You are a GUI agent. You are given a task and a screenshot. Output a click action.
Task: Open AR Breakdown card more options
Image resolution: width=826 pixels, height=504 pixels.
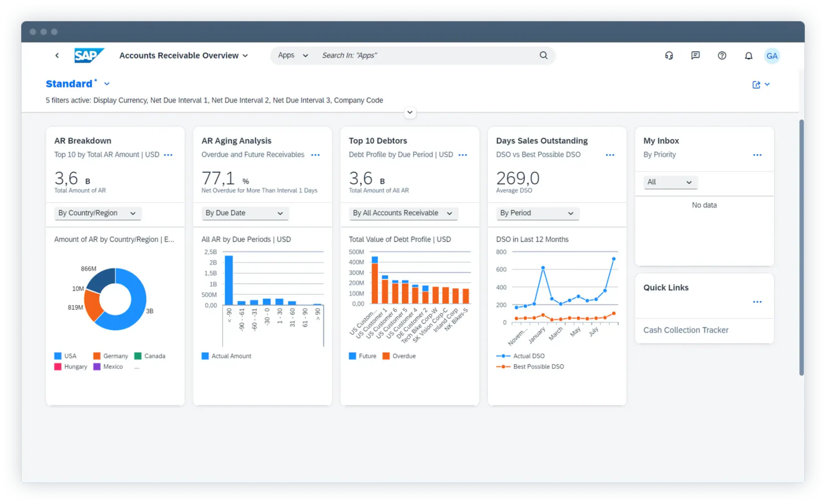click(168, 155)
